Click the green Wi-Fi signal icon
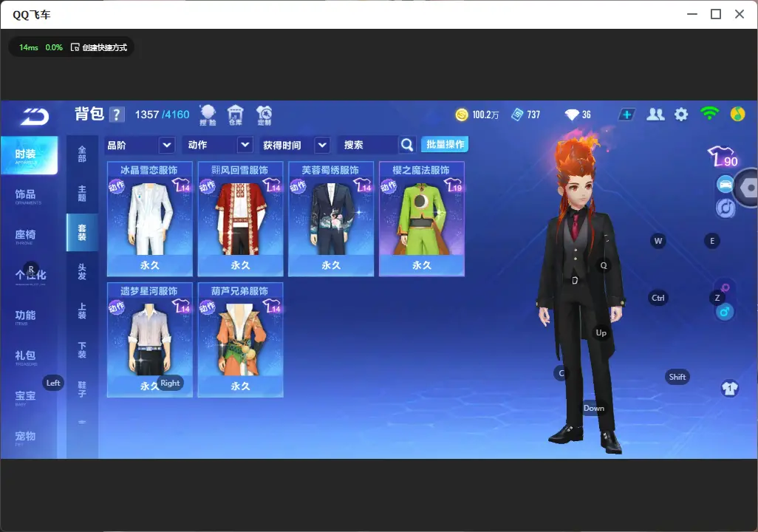This screenshot has width=758, height=532. 709,114
